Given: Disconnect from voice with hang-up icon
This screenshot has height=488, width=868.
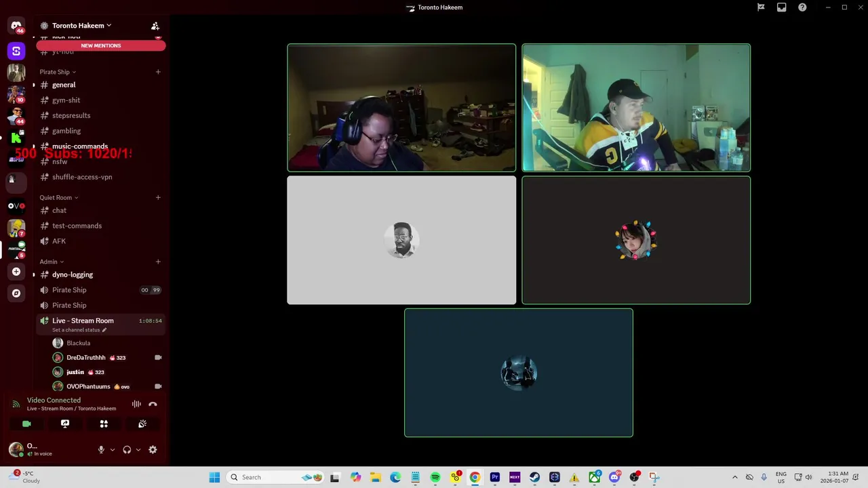Looking at the screenshot, I should 153,404.
